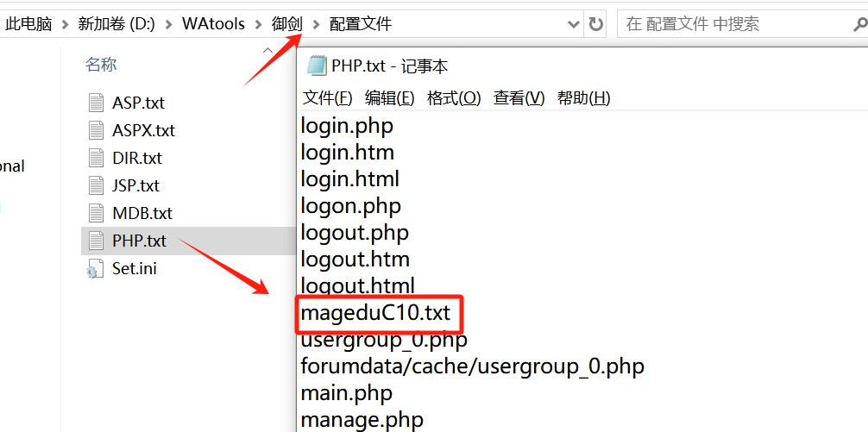Click the line usergroup_0.php in Notepad
The image size is (868, 432).
click(384, 341)
